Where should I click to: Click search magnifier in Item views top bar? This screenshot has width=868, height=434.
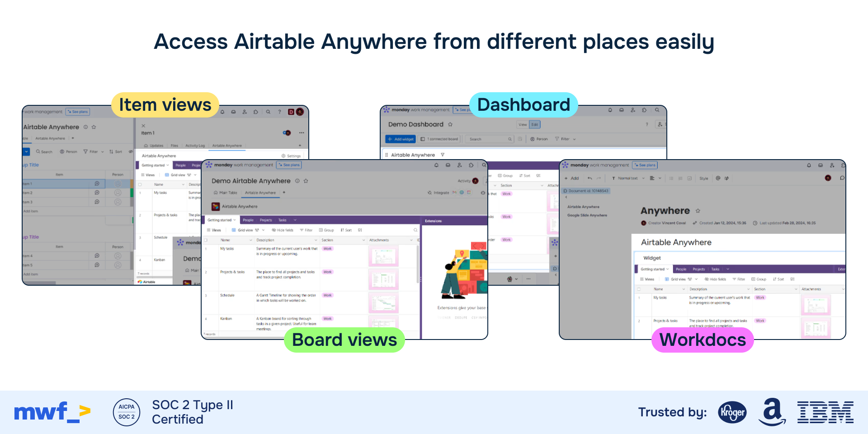268,112
